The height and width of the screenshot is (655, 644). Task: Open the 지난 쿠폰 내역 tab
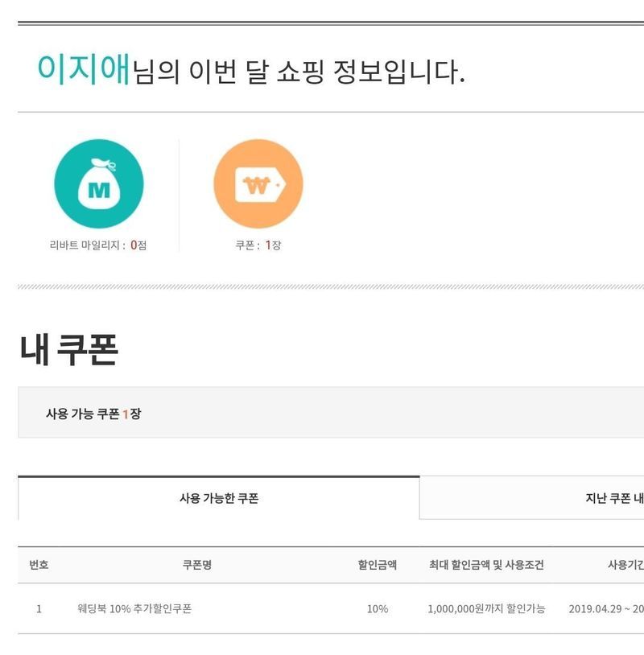click(x=613, y=499)
